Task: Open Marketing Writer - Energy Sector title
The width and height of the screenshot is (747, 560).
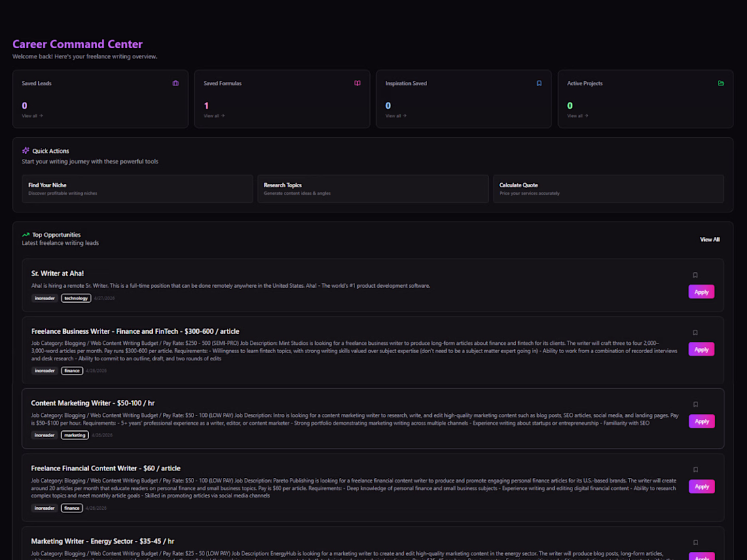Action: [103, 542]
